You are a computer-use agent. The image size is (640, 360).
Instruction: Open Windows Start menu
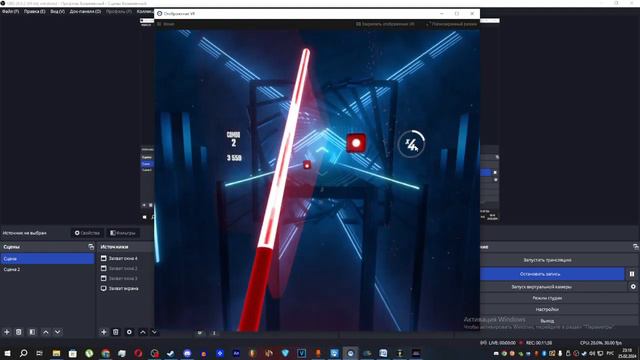[7, 353]
